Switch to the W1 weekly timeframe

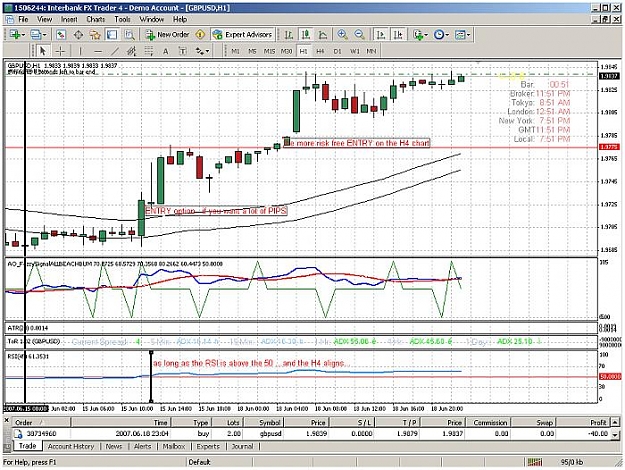354,51
